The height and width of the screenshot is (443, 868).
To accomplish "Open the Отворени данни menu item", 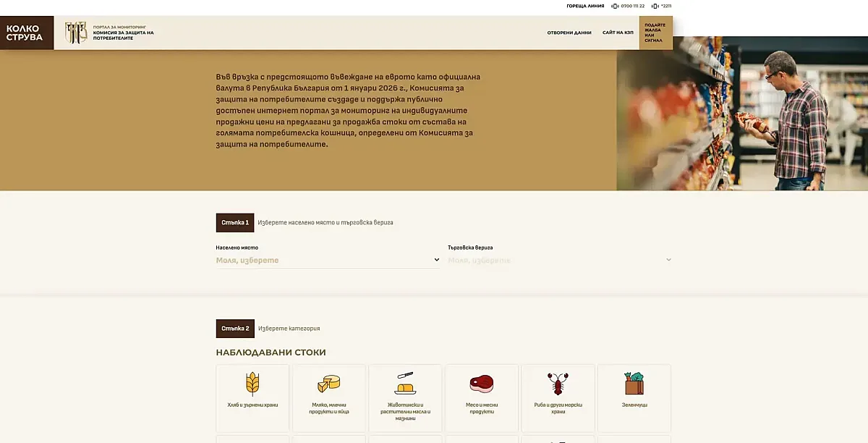I will [x=569, y=33].
